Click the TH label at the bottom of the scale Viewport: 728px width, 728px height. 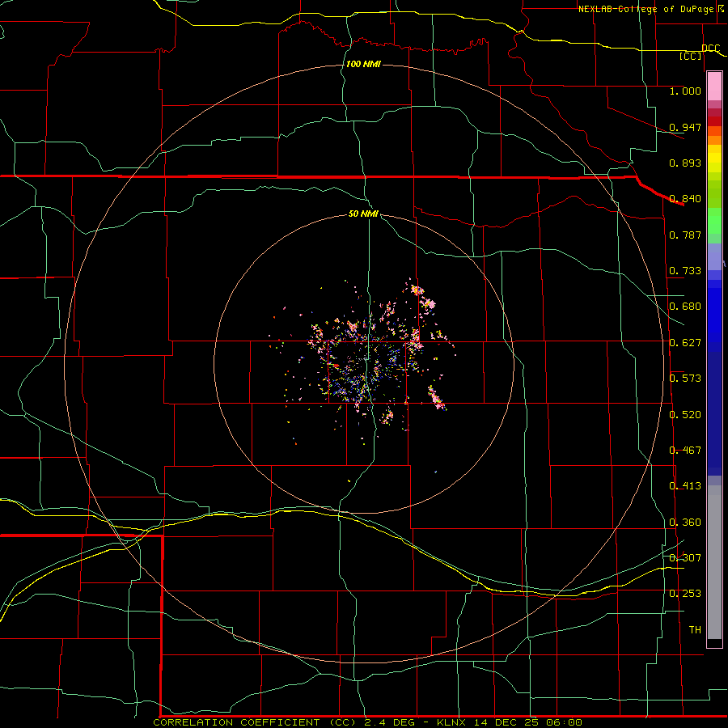pyautogui.click(x=695, y=630)
